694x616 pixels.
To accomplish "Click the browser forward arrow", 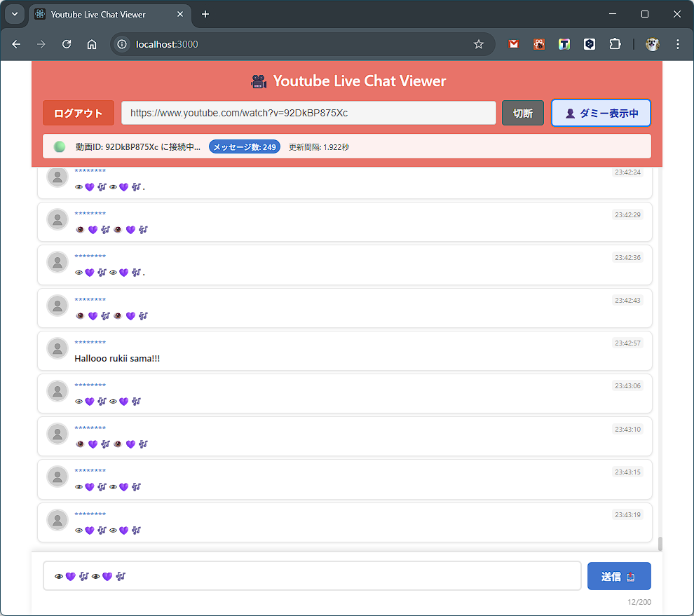I will (41, 44).
